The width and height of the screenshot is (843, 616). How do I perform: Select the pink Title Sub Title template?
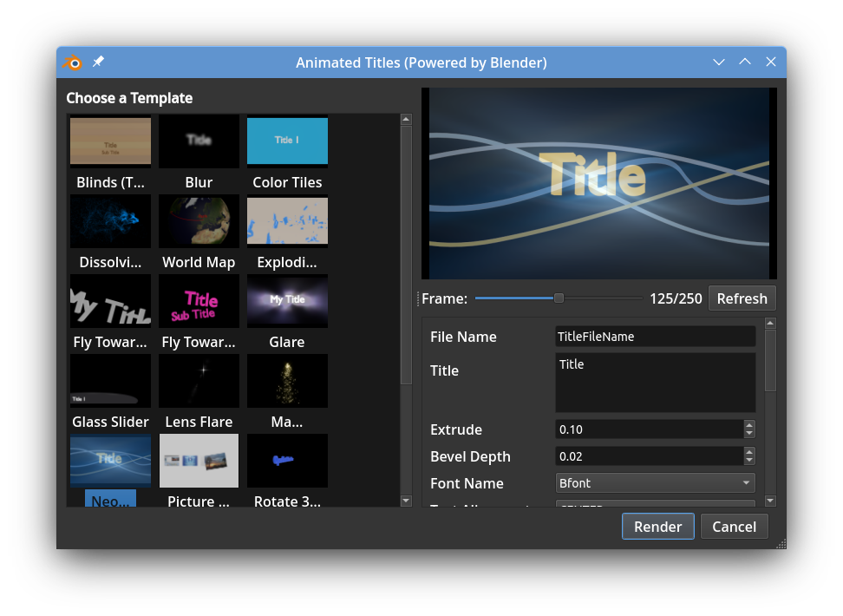[x=199, y=301]
